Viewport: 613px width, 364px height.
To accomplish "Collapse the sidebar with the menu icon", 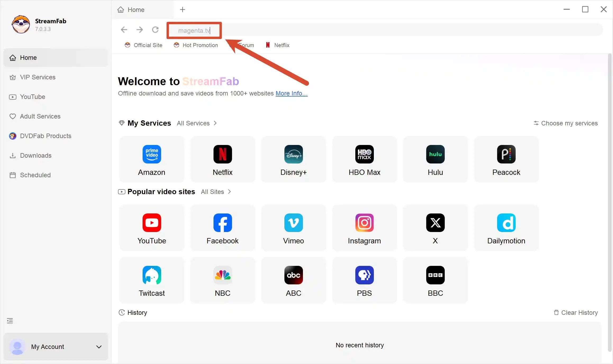I will (x=10, y=321).
